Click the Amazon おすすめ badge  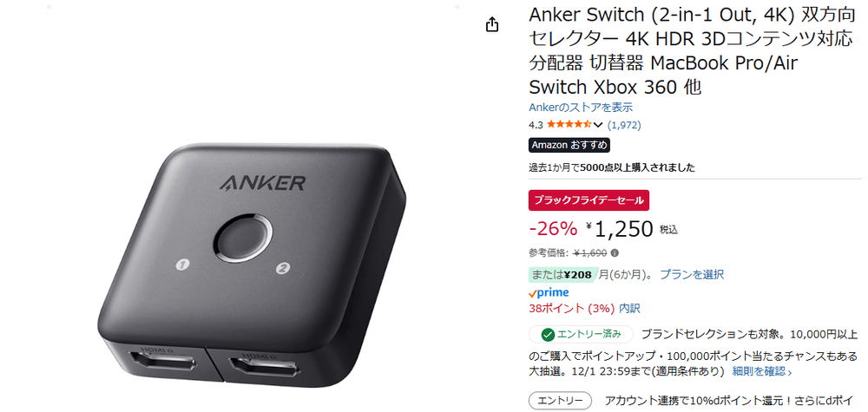tap(569, 145)
